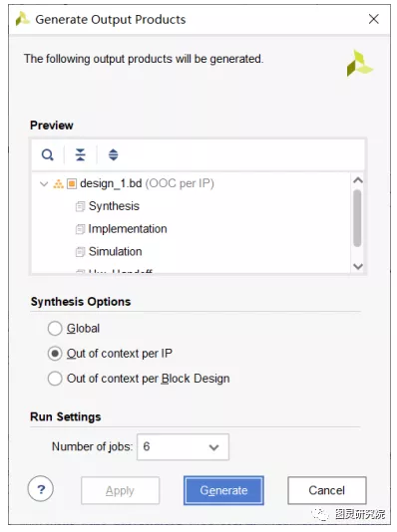The image size is (397, 532).
Task: Collapse the design_1.bd tree node
Action: (x=44, y=184)
